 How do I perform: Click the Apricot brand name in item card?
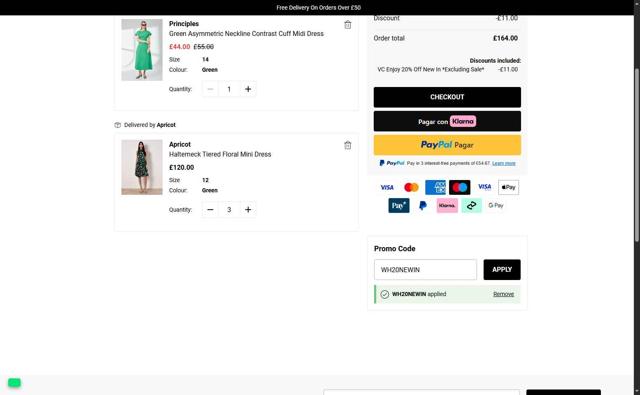(180, 144)
